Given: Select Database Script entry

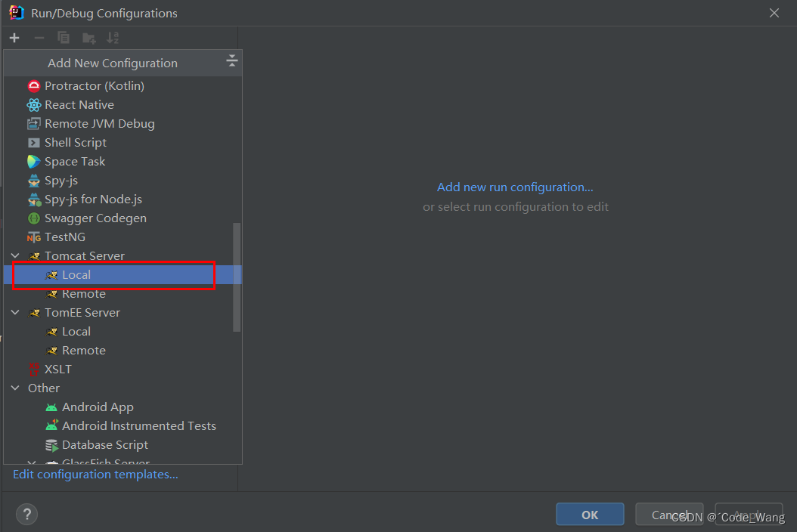Looking at the screenshot, I should (x=122, y=445).
